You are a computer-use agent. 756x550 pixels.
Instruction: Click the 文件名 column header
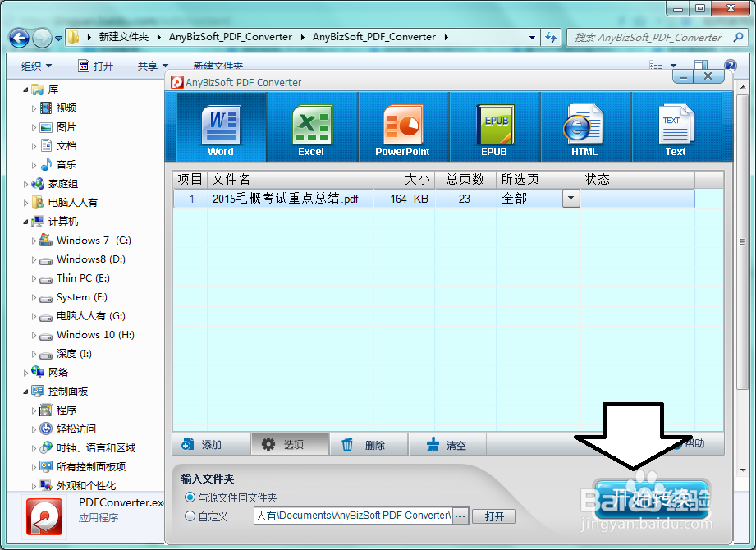(x=291, y=179)
